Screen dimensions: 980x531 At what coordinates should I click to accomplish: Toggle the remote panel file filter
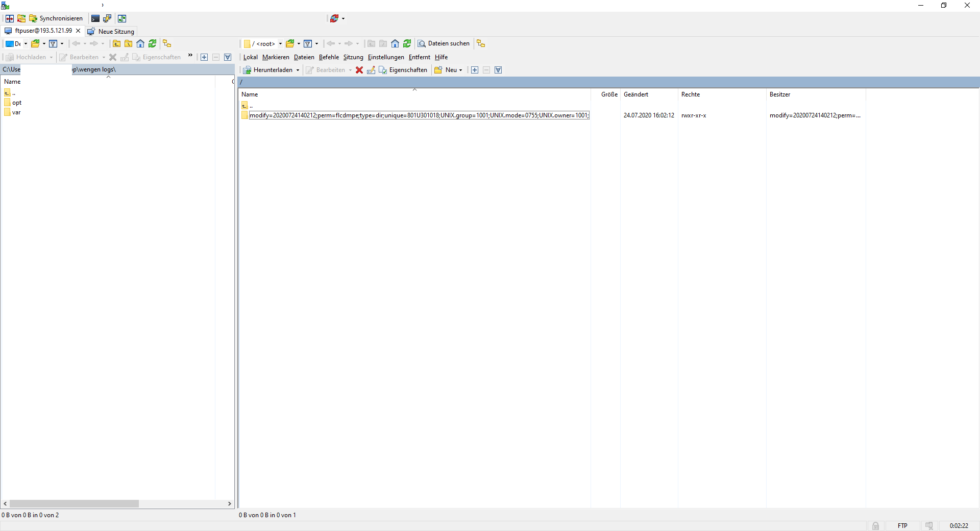point(308,44)
